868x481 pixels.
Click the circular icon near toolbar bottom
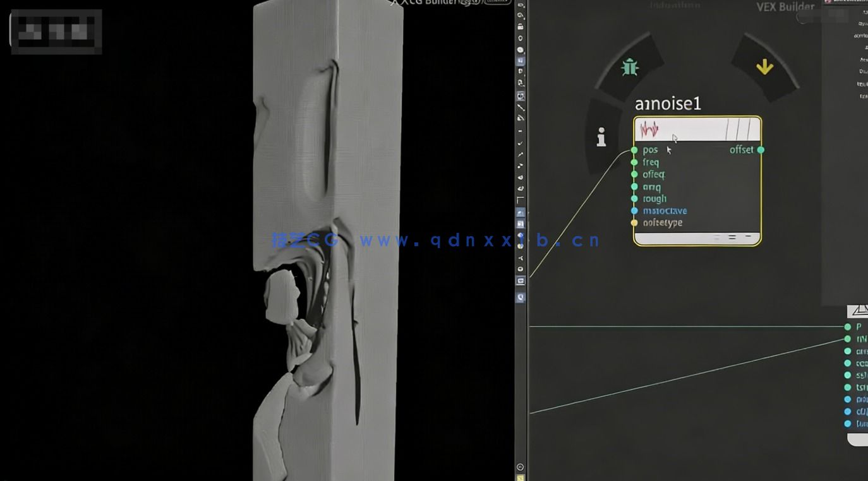click(521, 467)
